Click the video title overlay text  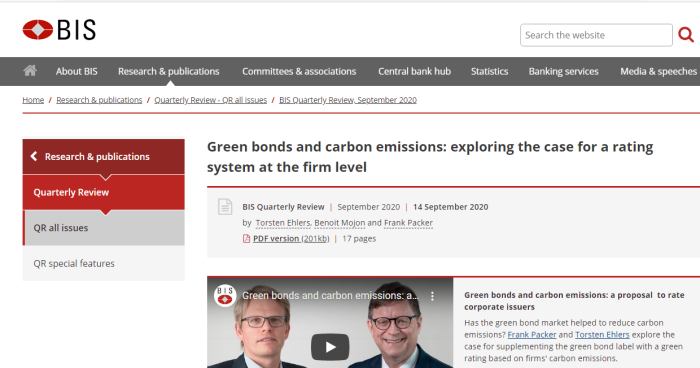330,296
